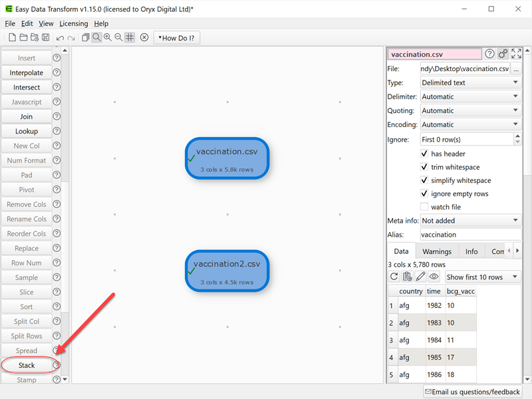Screen dimensions: 532x399
Task: Toggle the grid display icon in toolbar
Action: [x=130, y=37]
